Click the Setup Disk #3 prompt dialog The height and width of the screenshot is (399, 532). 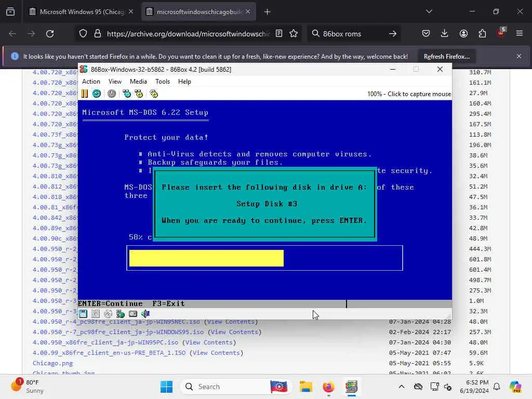tap(265, 204)
